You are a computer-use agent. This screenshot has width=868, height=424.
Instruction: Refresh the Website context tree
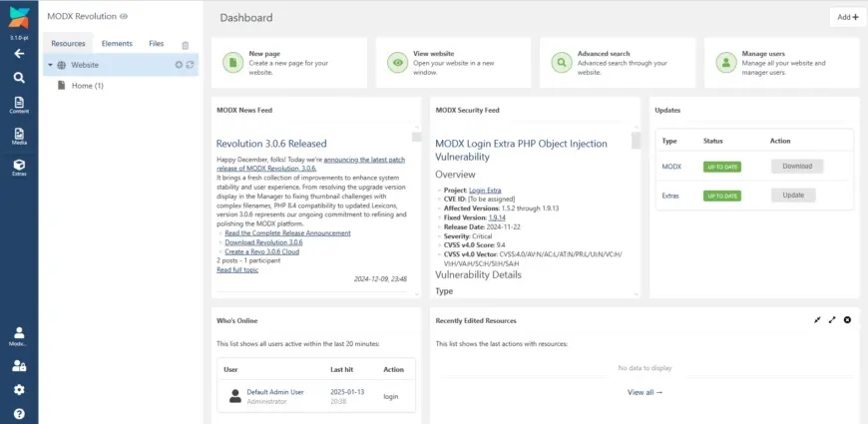[x=191, y=65]
